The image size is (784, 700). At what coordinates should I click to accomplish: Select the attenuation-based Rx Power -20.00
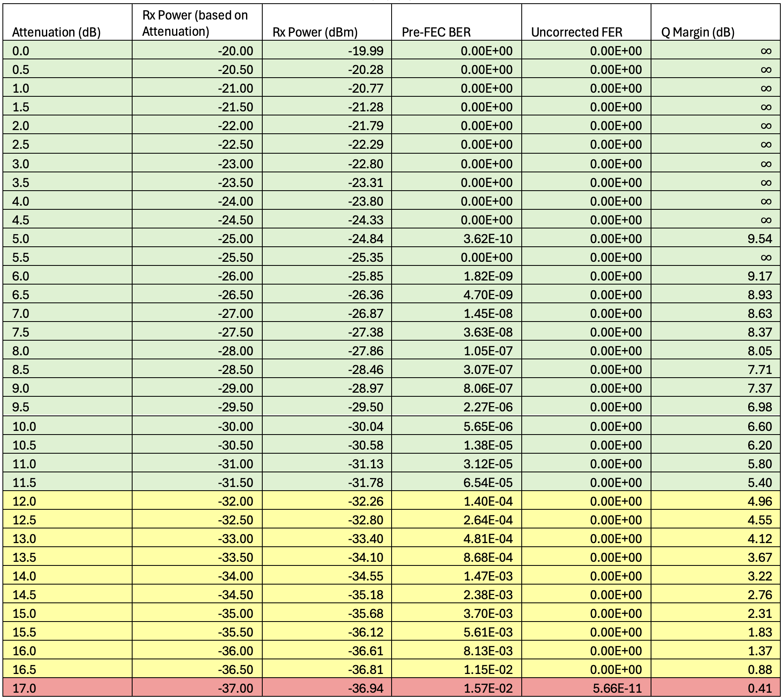(197, 50)
